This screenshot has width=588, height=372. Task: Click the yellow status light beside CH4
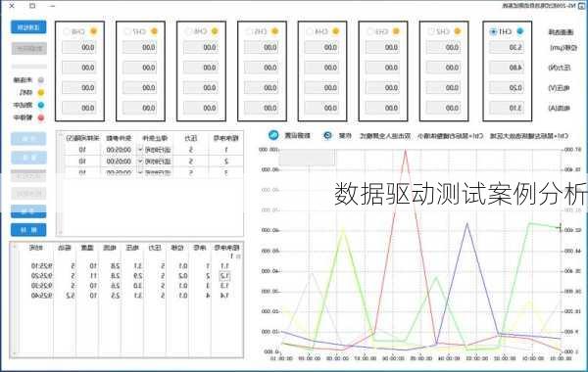[335, 31]
